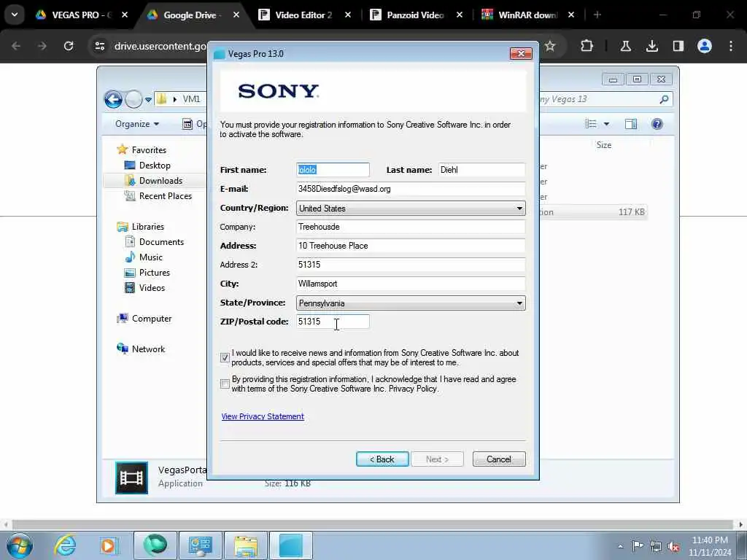The image size is (747, 560).
Task: Open the State/Province dropdown
Action: pyautogui.click(x=411, y=303)
